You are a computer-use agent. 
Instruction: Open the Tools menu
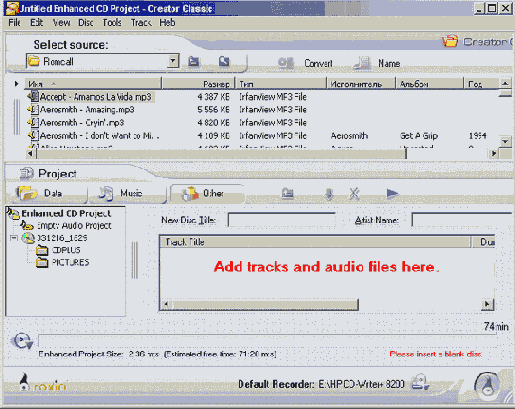click(112, 22)
